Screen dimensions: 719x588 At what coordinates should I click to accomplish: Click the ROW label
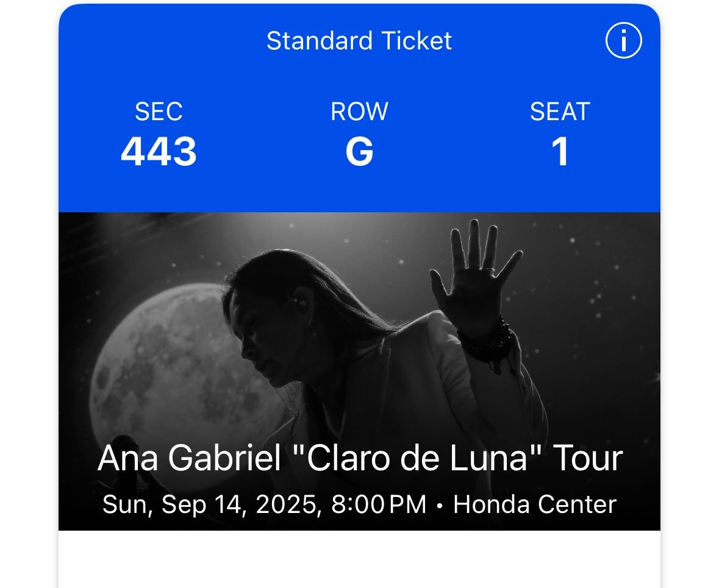[359, 112]
